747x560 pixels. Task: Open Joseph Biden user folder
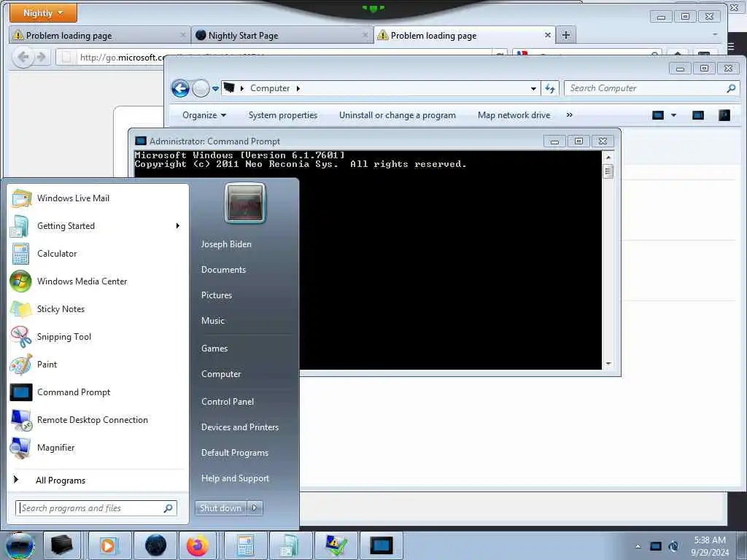point(226,244)
